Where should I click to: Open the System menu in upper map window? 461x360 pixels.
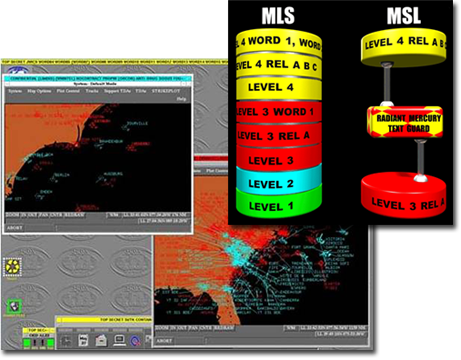(x=15, y=91)
